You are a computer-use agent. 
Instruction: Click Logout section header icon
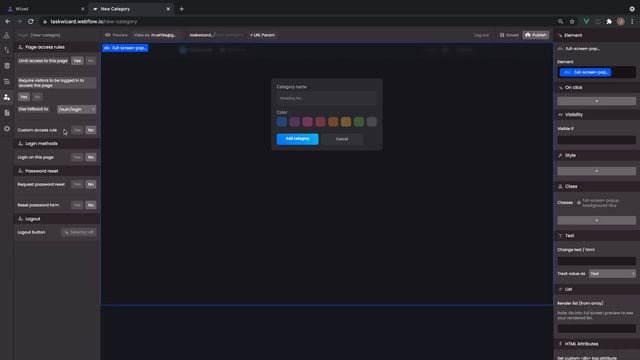[x=20, y=219]
